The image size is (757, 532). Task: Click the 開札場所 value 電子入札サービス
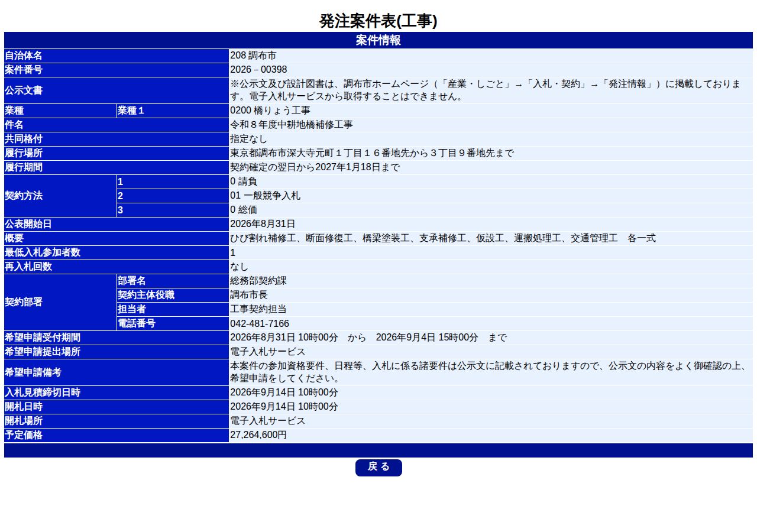point(267,420)
